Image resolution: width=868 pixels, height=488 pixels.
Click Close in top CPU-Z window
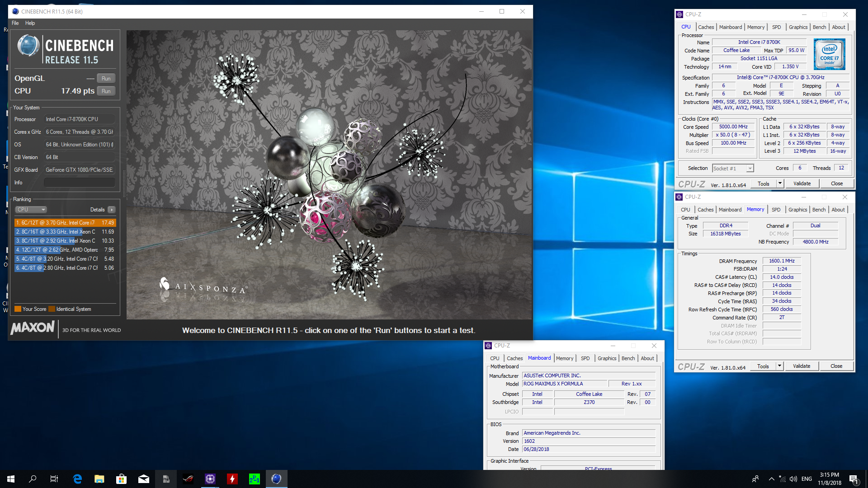(x=837, y=183)
